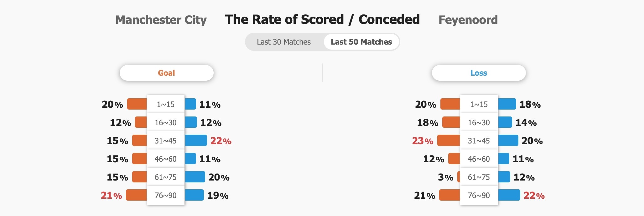Select the 1~15 interval in Goal chart
The width and height of the screenshot is (644, 216).
coord(166,104)
